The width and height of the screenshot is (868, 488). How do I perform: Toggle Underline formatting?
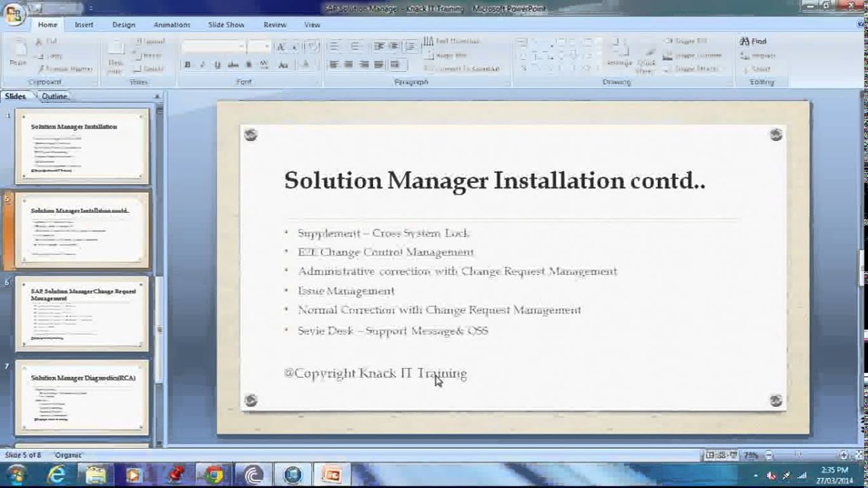click(x=217, y=65)
